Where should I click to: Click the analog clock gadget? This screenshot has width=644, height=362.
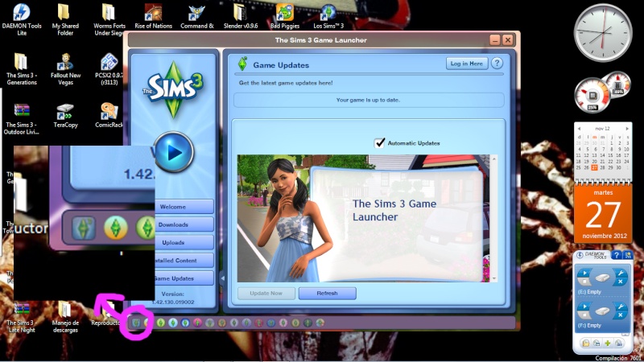click(x=602, y=33)
